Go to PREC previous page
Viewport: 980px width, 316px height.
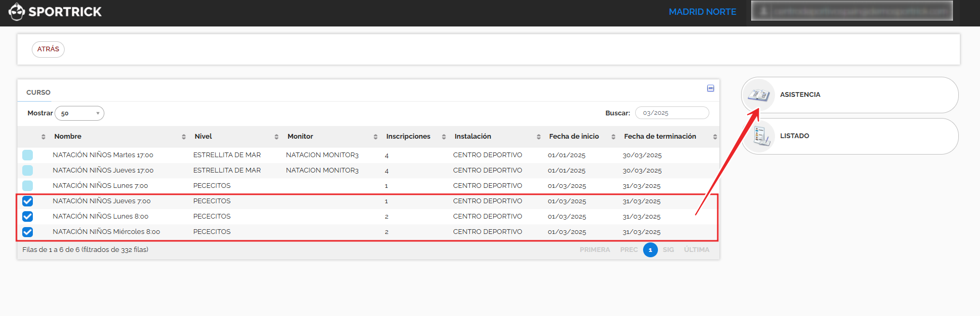tap(629, 250)
